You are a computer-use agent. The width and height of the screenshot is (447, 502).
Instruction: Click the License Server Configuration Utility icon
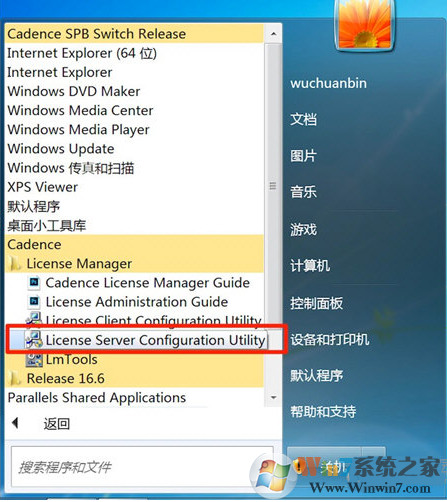click(34, 340)
